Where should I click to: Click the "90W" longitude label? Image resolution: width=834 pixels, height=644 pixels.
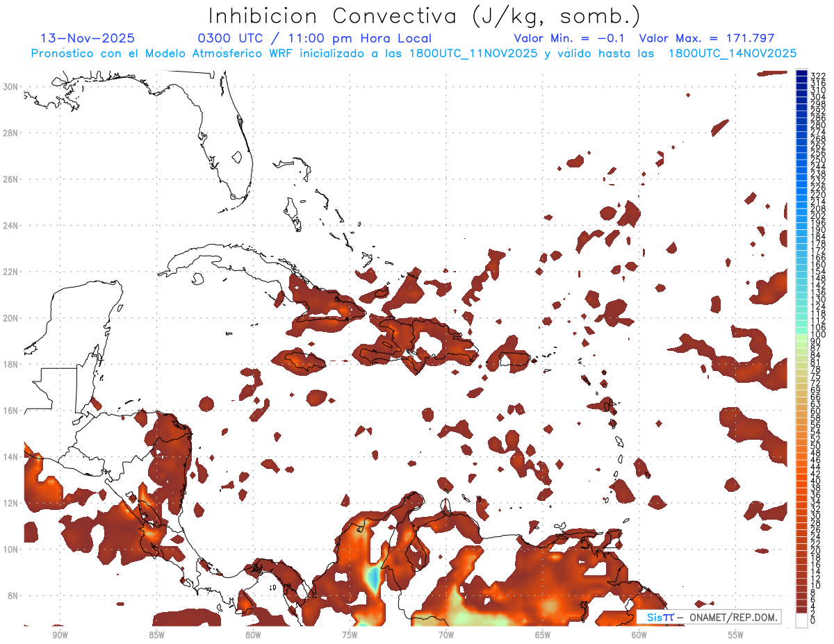pos(60,635)
